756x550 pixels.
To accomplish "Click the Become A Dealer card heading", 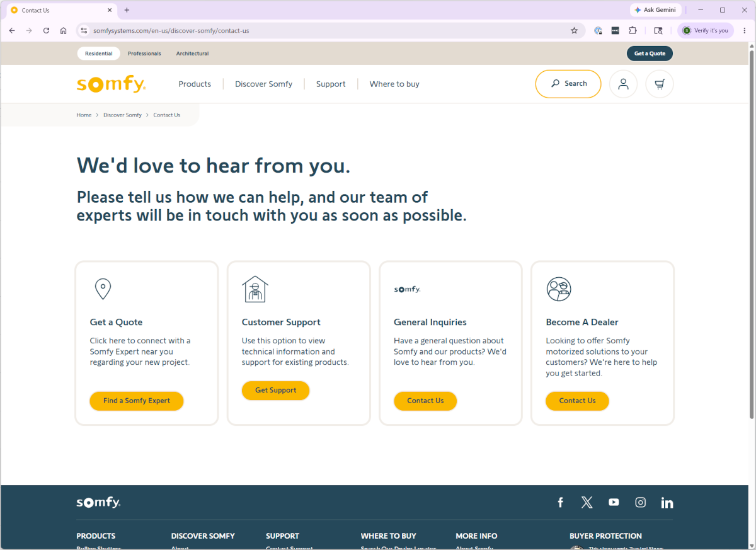I will 582,322.
